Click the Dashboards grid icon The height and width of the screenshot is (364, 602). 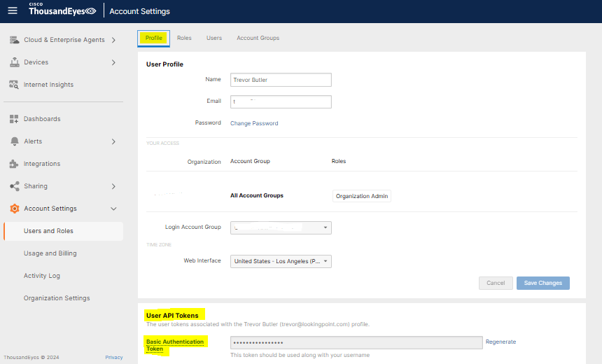[x=14, y=119]
